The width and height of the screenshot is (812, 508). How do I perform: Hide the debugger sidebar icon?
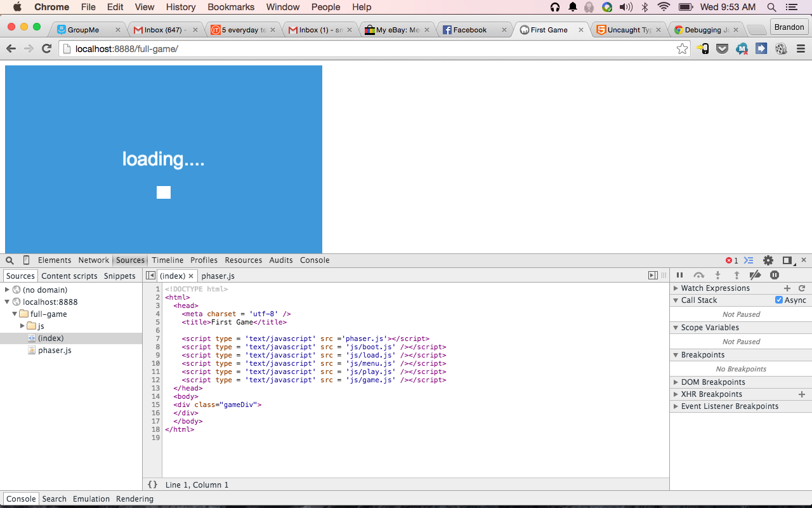point(653,276)
